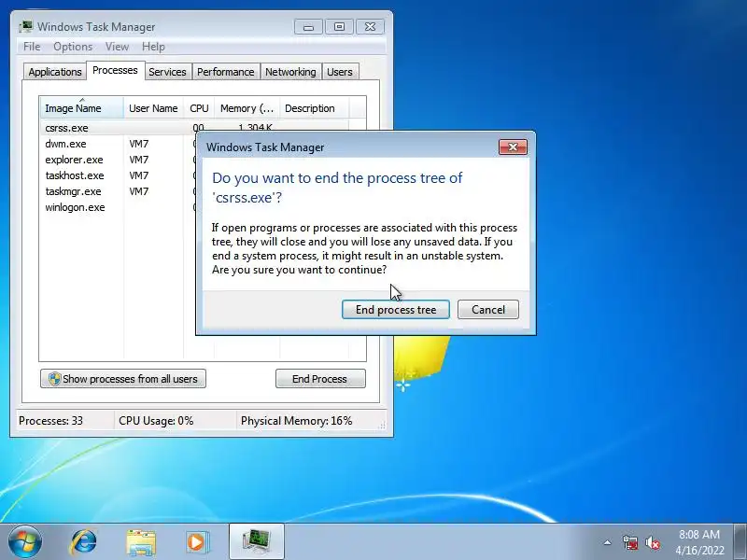This screenshot has width=747, height=560.
Task: Click VM7 user name in dwm.exe row
Action: point(138,144)
